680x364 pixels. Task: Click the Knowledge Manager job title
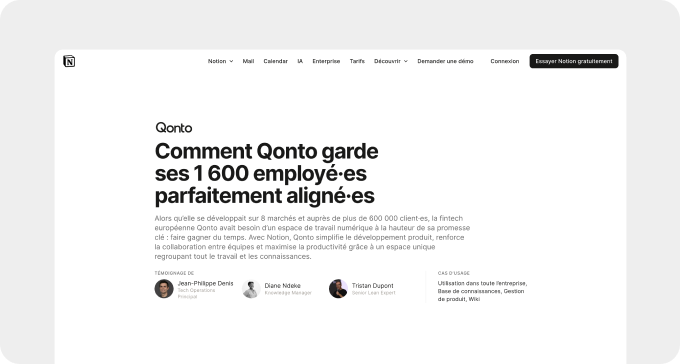coord(288,293)
